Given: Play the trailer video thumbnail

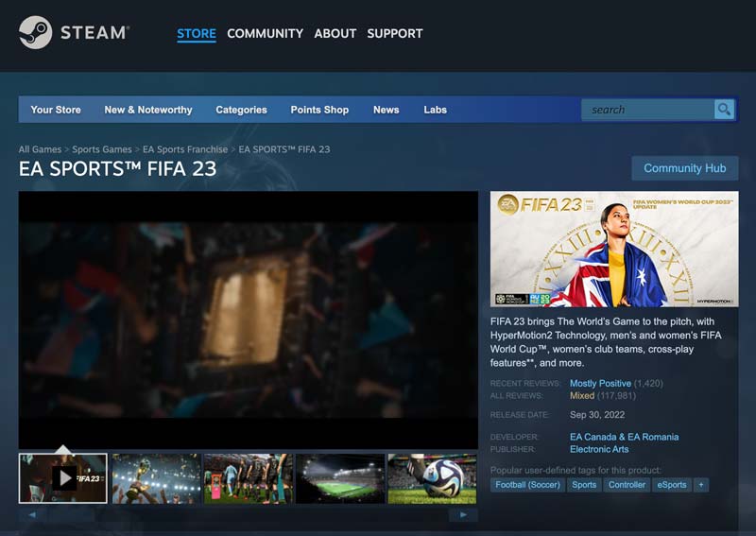Looking at the screenshot, I should (62, 478).
